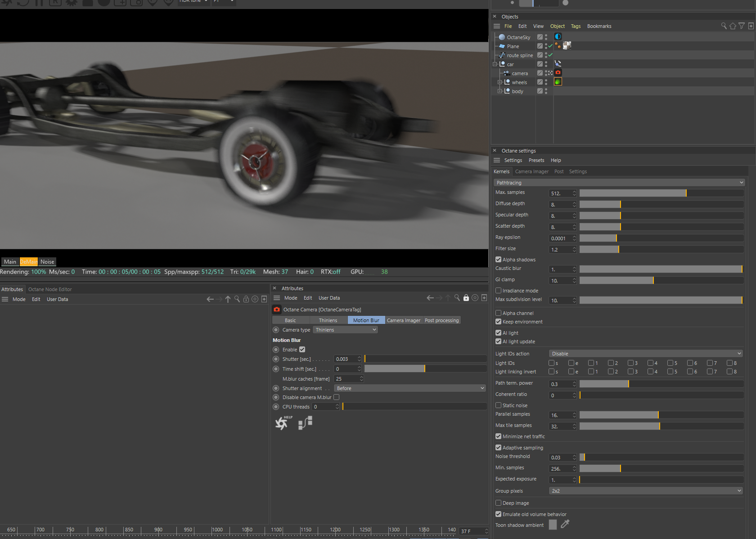Click the new panel icon in Objects
This screenshot has height=539, width=756.
(751, 26)
